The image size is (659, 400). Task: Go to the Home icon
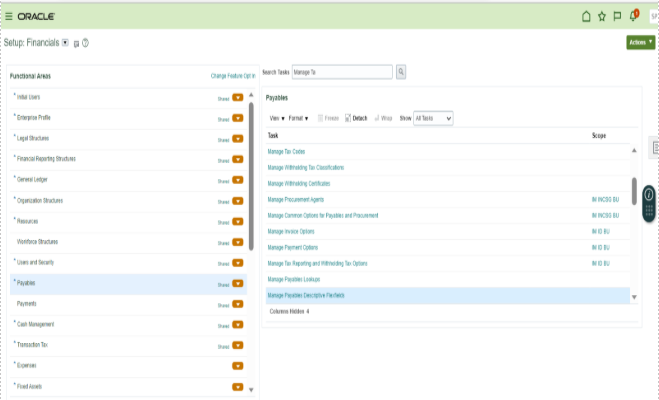(x=586, y=16)
